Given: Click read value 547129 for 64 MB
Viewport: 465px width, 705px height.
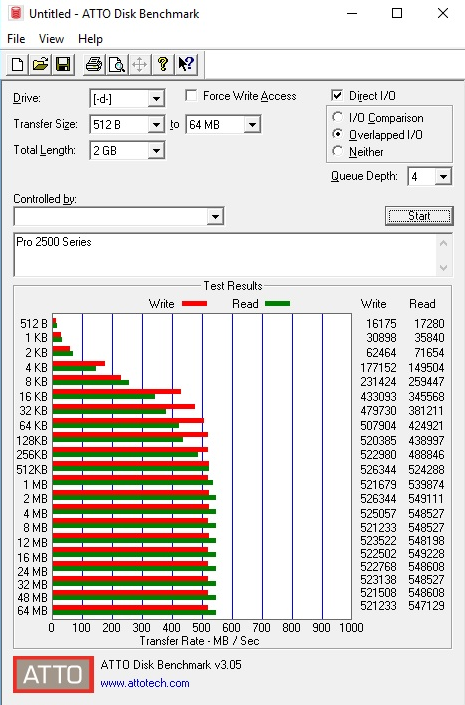Looking at the screenshot, I should click(426, 606).
